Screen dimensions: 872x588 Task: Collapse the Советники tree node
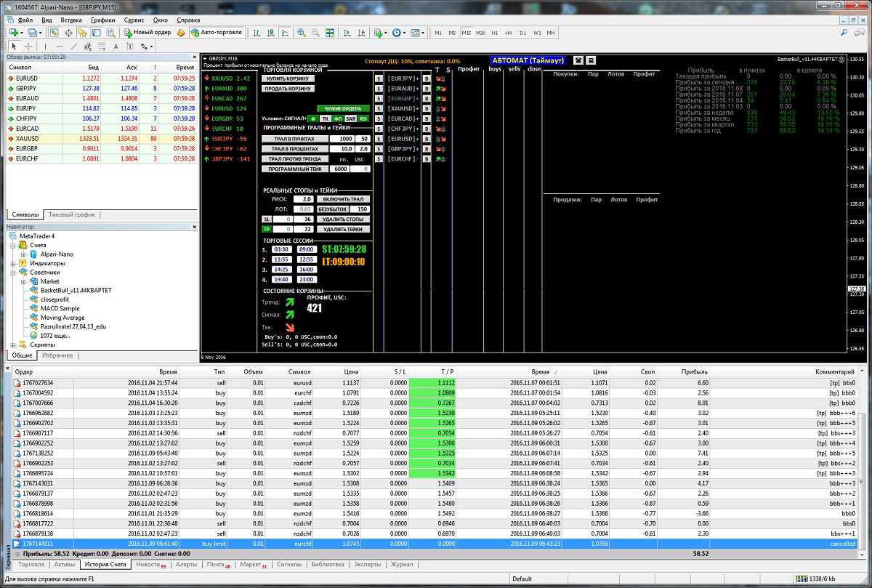point(14,273)
